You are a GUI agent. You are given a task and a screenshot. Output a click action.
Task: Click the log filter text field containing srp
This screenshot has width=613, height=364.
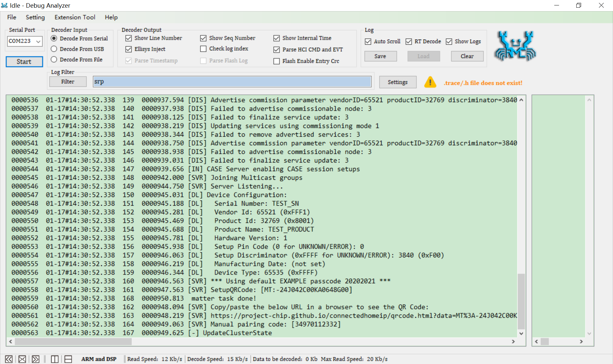point(232,82)
